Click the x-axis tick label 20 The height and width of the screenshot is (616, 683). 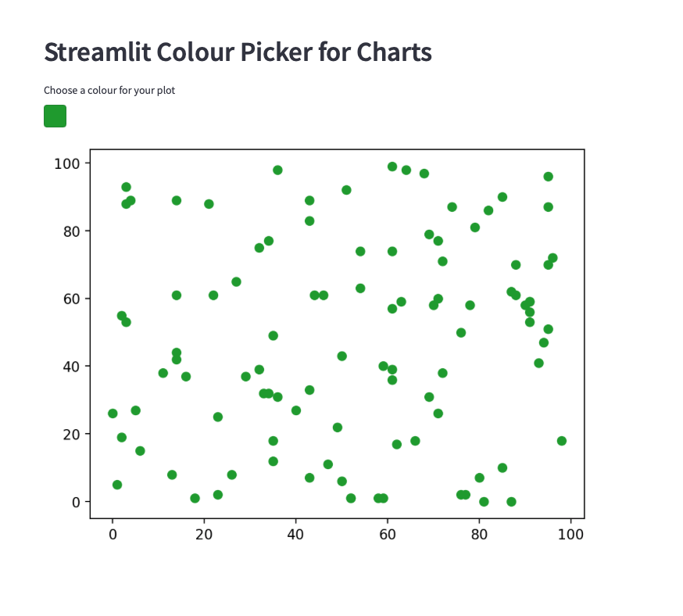click(x=204, y=534)
